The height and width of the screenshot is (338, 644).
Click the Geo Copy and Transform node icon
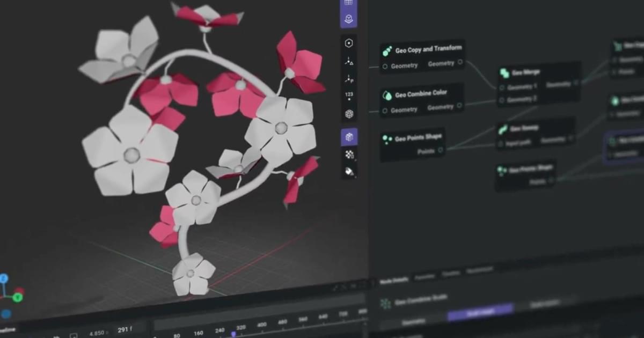pos(387,51)
